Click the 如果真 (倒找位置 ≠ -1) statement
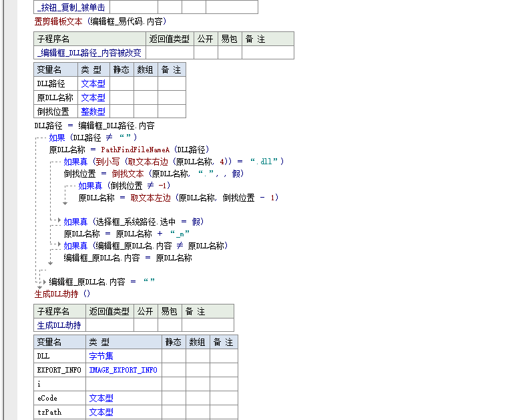Viewport: 506px width, 420px height. tap(124, 186)
